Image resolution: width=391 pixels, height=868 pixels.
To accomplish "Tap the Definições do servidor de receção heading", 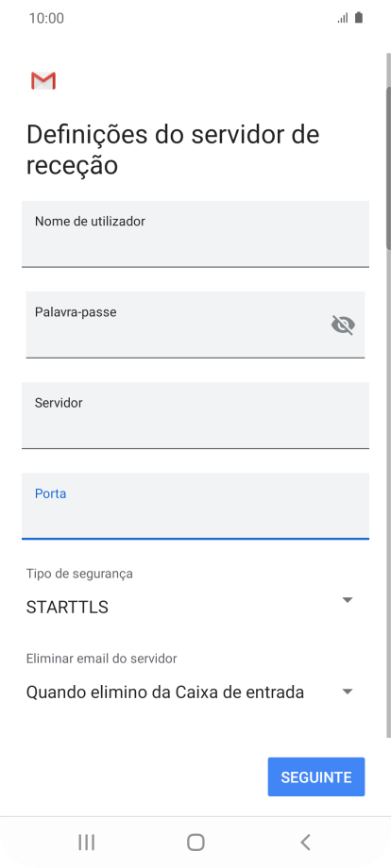I will [173, 150].
